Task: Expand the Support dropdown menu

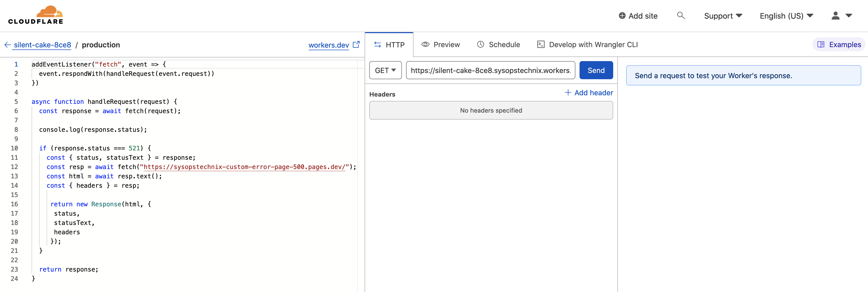Action: click(723, 16)
